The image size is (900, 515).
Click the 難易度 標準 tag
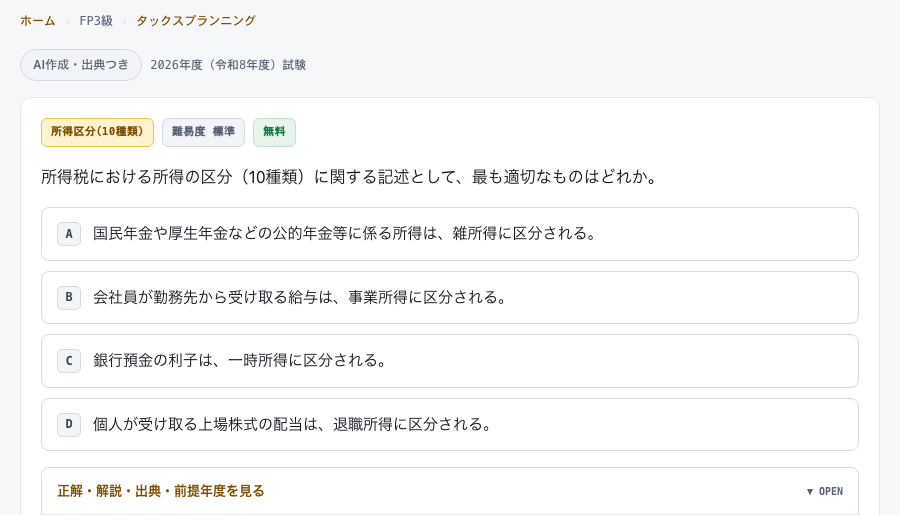pos(203,132)
